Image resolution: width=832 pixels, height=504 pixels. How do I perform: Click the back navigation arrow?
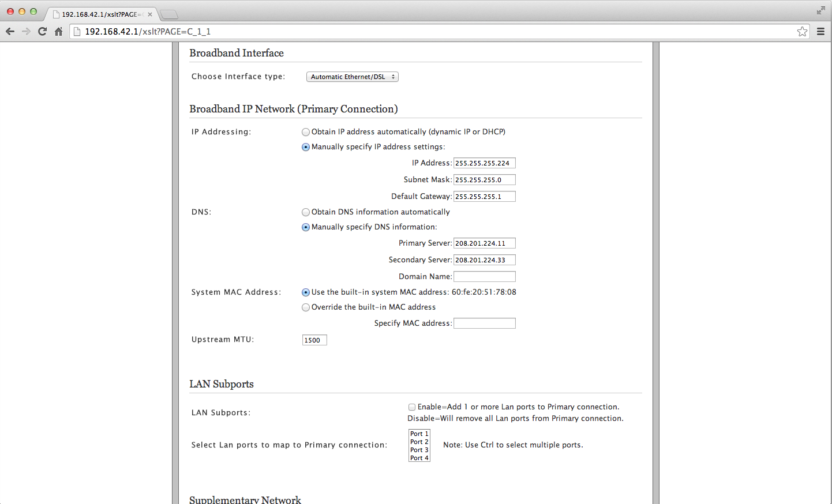click(x=10, y=32)
